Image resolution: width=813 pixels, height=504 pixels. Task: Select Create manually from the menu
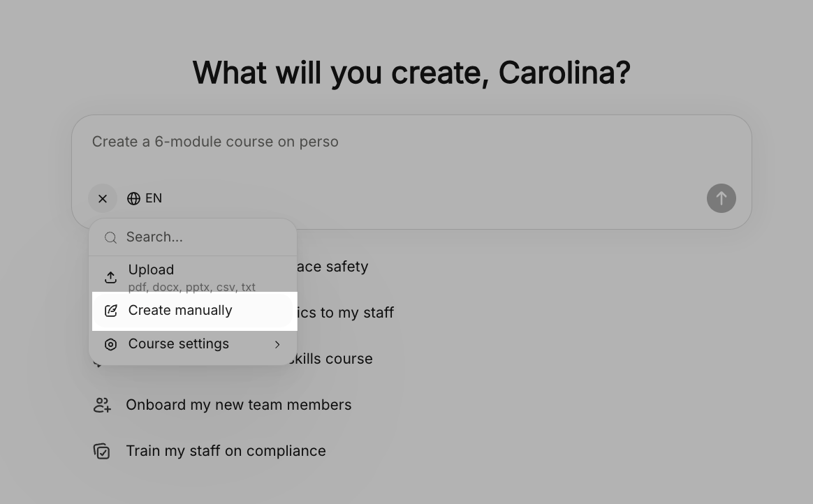[x=194, y=311]
